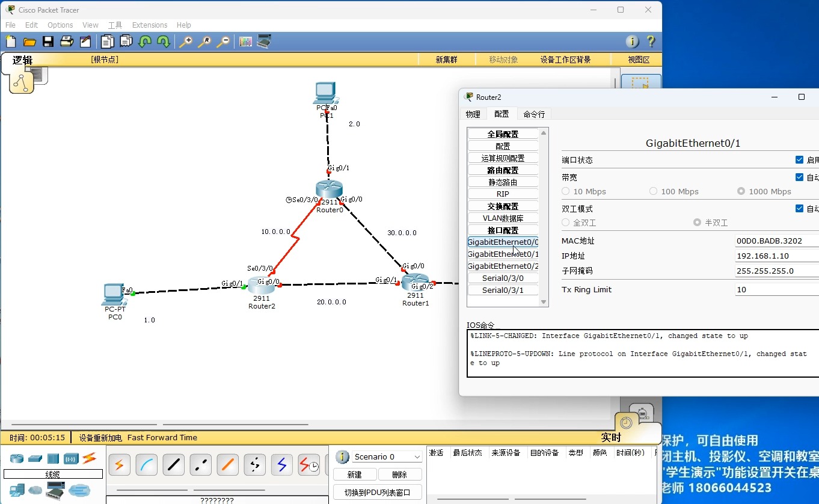This screenshot has height=504, width=819.
Task: Open the custom devices dialog icon
Action: coord(264,41)
